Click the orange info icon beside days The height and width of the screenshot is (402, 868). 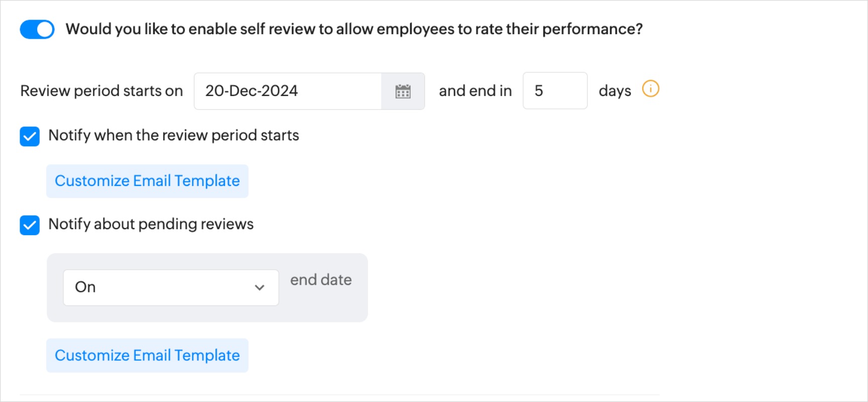pyautogui.click(x=650, y=89)
